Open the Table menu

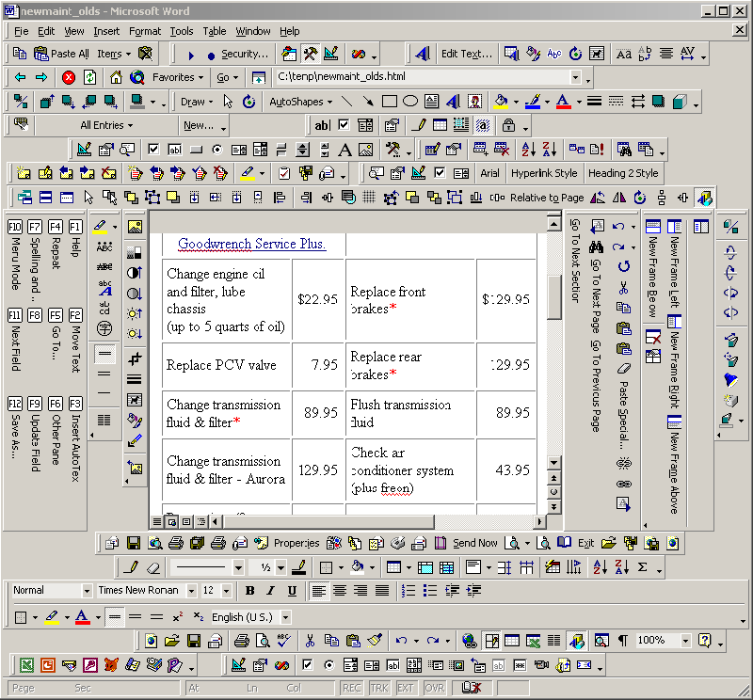(214, 31)
